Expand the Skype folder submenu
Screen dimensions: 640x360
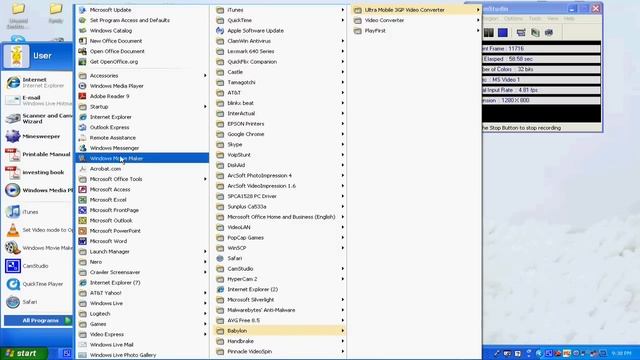pos(280,144)
